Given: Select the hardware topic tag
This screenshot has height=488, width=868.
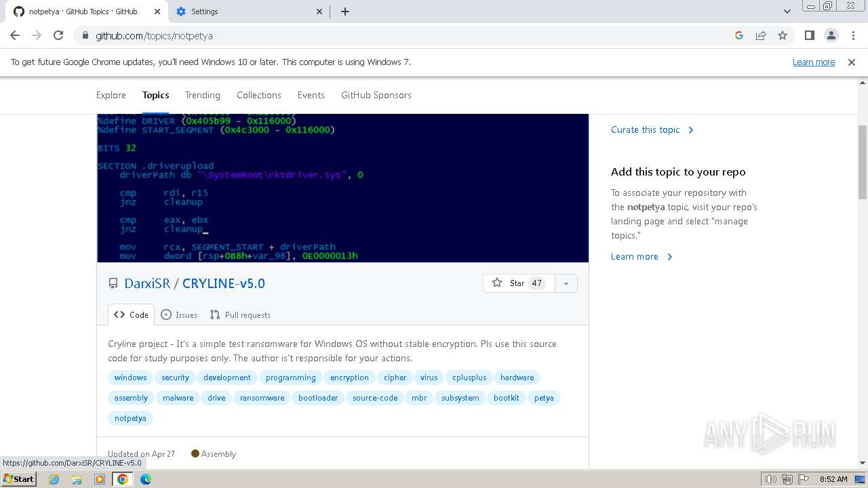Looking at the screenshot, I should 517,378.
